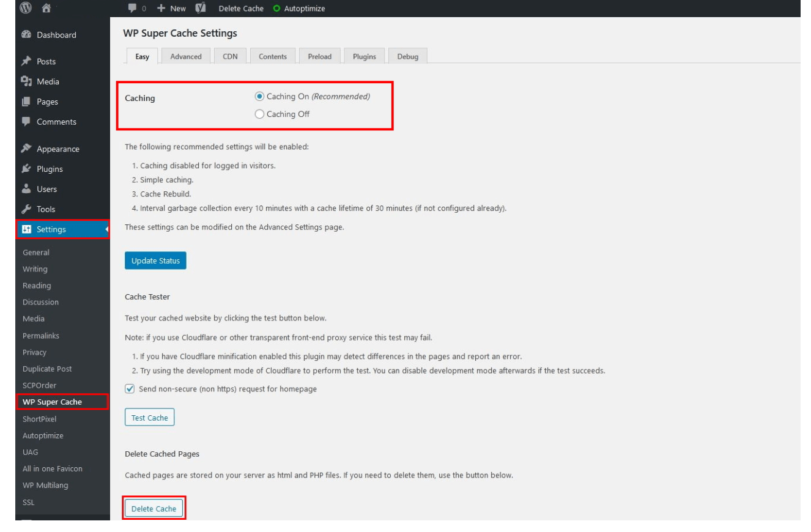
Task: Click the 'Delete Cached Pages' section heading
Action: point(161,454)
